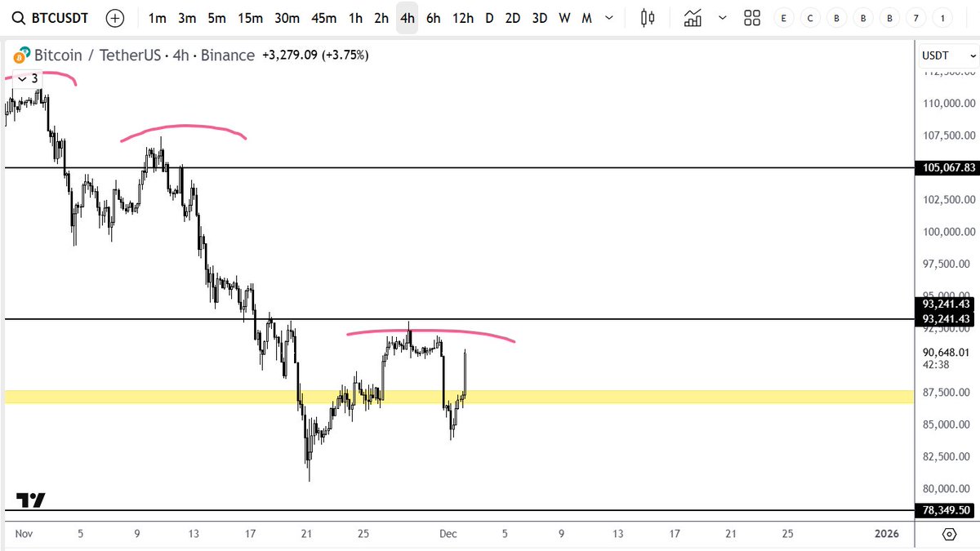Select the Daily (D) timeframe tab
The image size is (980, 551).
click(488, 17)
